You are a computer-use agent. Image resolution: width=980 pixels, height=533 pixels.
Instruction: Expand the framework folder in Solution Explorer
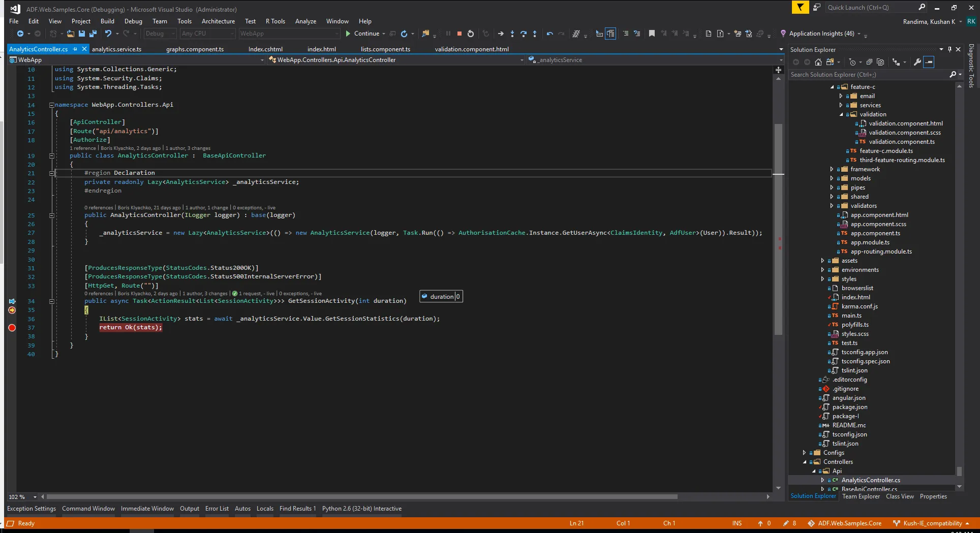coord(832,169)
